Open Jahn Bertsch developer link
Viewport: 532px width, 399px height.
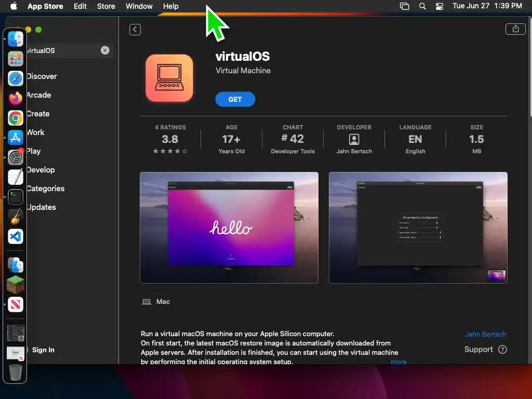point(486,334)
